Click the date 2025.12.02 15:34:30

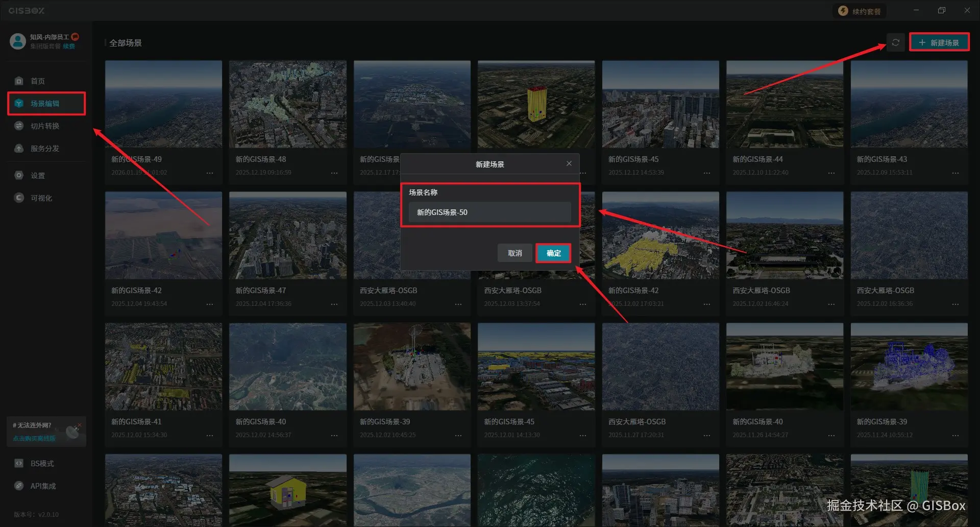(139, 435)
